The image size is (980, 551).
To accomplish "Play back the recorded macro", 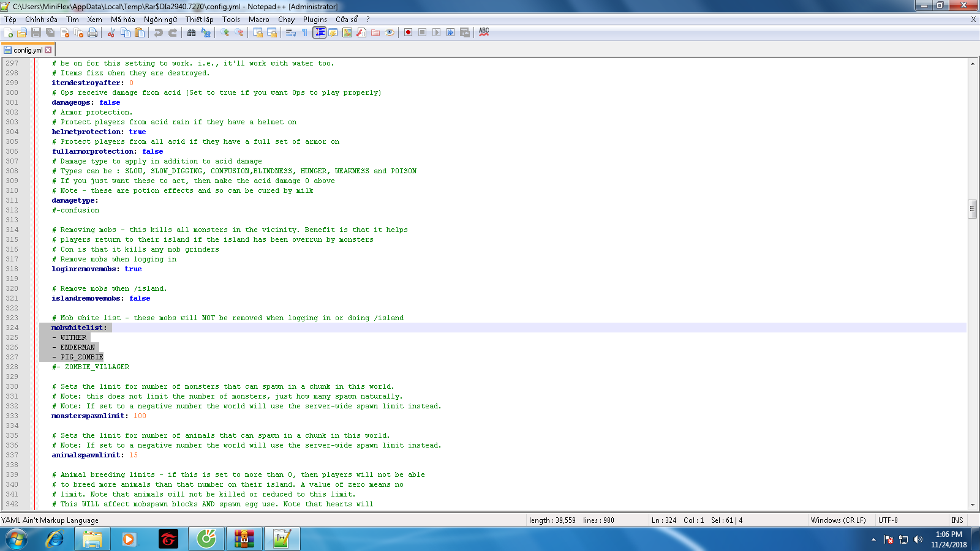I will coord(436,32).
